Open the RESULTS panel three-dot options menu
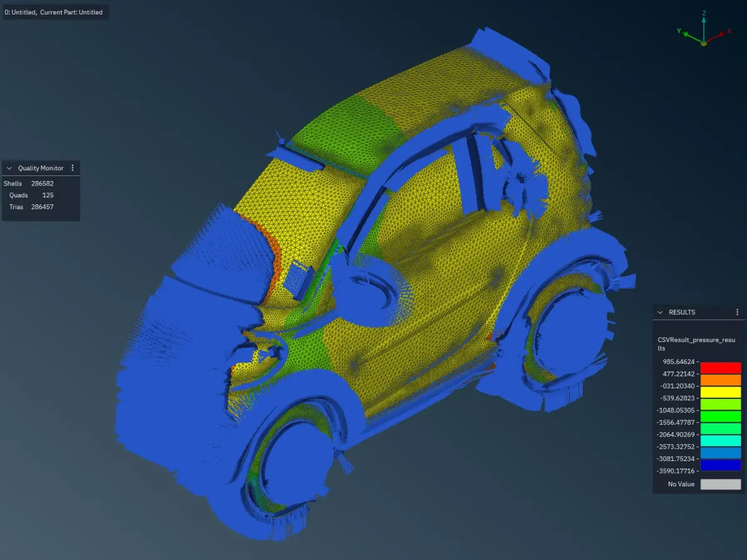Image resolution: width=747 pixels, height=560 pixels. pyautogui.click(x=737, y=312)
